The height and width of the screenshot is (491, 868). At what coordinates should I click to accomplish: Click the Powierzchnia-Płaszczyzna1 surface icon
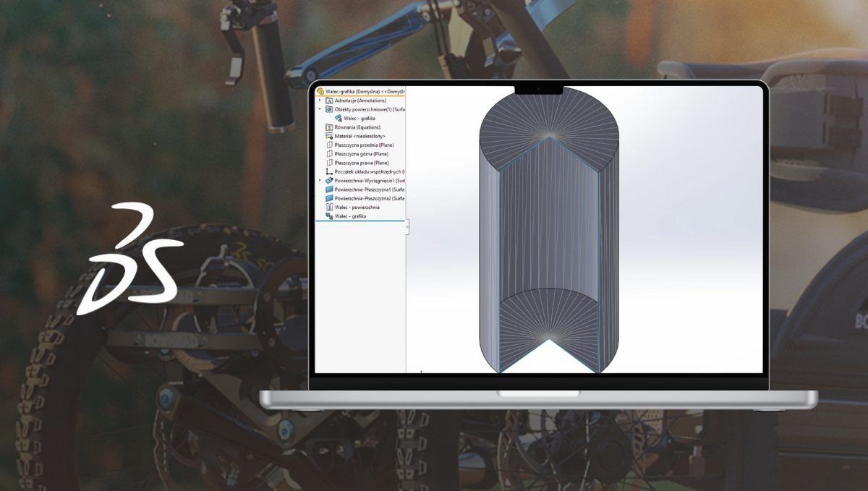click(x=329, y=189)
